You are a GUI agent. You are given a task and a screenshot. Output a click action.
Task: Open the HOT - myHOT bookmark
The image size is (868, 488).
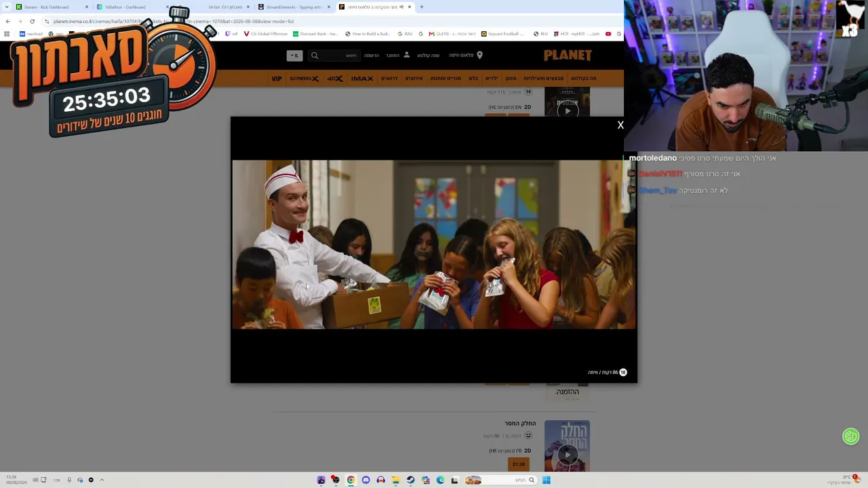(x=576, y=34)
